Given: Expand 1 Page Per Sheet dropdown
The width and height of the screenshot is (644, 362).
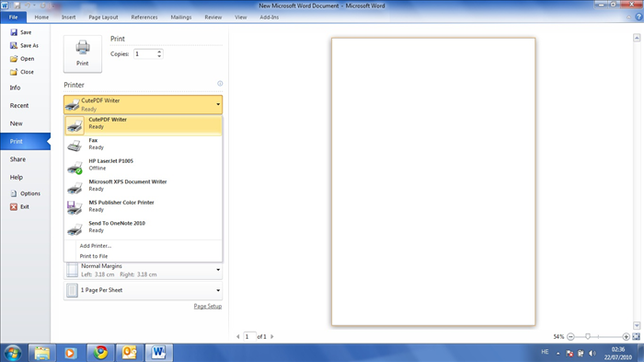Looking at the screenshot, I should click(x=143, y=290).
